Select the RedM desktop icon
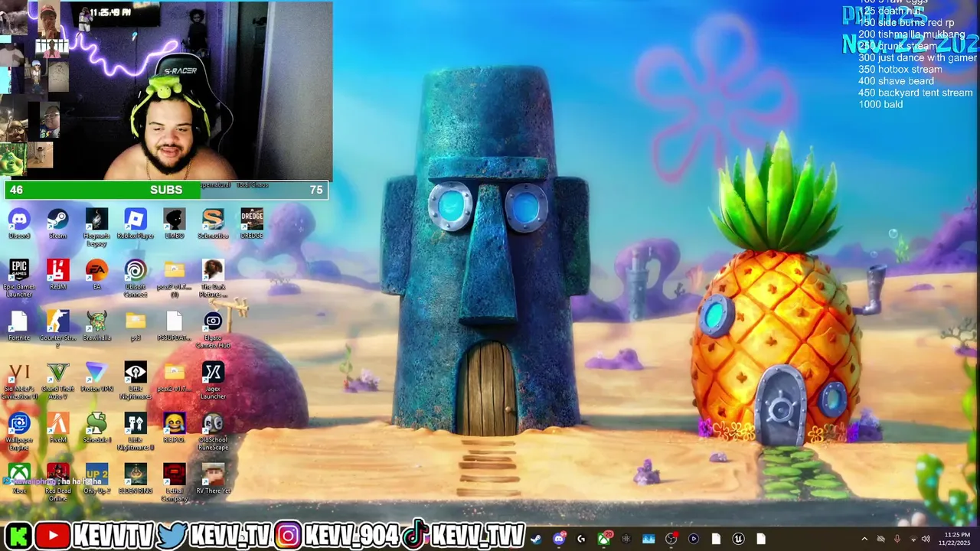 pos(58,275)
